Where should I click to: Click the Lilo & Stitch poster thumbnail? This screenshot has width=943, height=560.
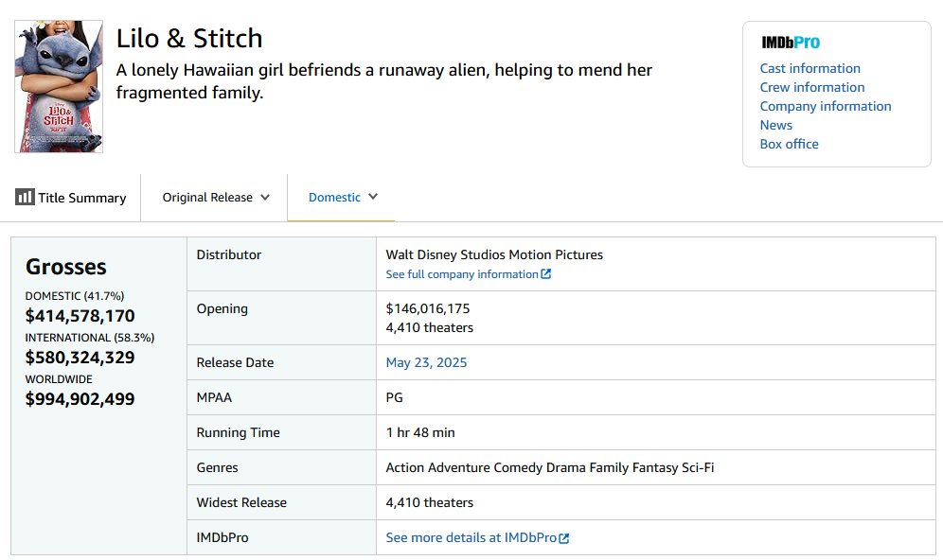59,86
